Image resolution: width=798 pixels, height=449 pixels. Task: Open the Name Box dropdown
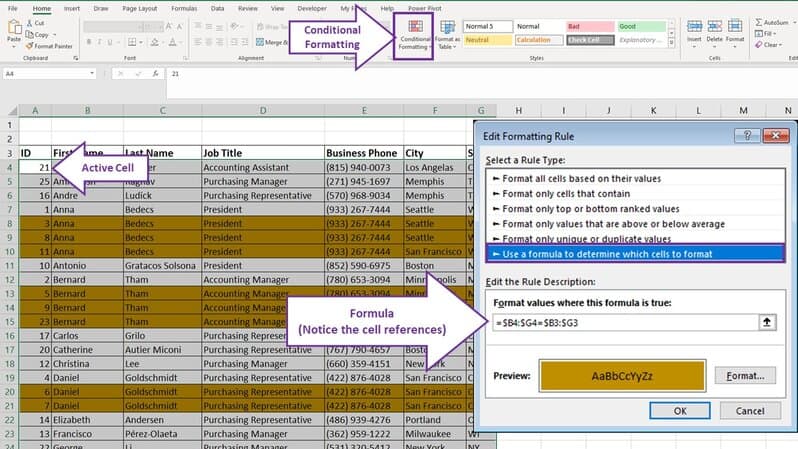point(92,74)
